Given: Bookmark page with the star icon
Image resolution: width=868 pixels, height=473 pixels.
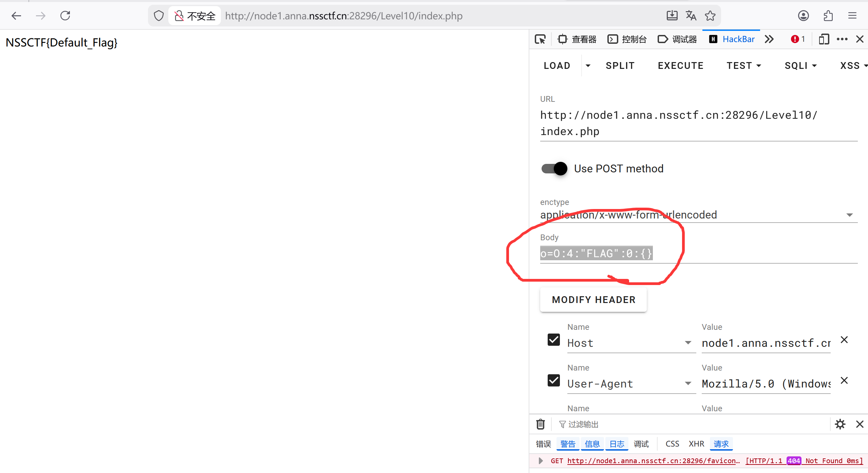Looking at the screenshot, I should pyautogui.click(x=710, y=16).
